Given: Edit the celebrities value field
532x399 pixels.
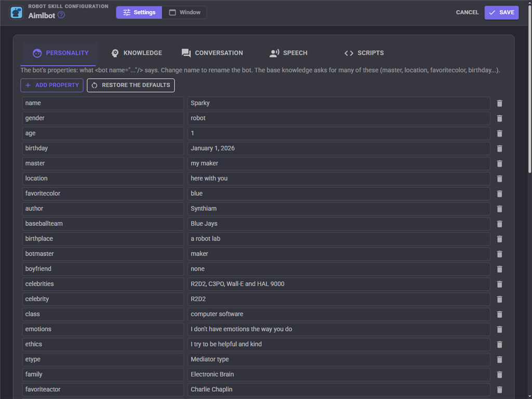Looking at the screenshot, I should tap(339, 284).
